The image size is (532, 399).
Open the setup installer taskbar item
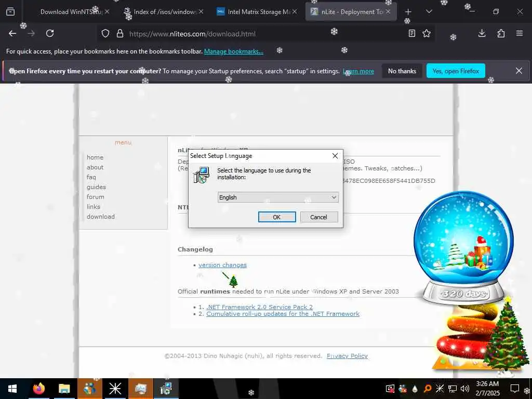click(166, 389)
